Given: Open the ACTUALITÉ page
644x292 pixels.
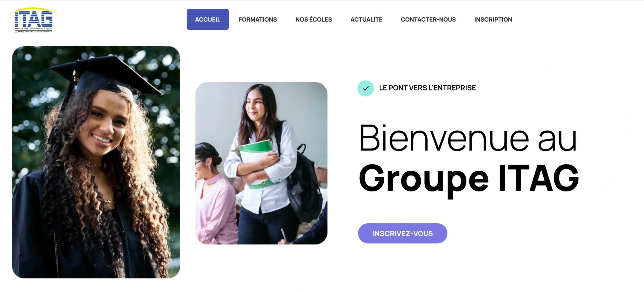Looking at the screenshot, I should pos(366,19).
